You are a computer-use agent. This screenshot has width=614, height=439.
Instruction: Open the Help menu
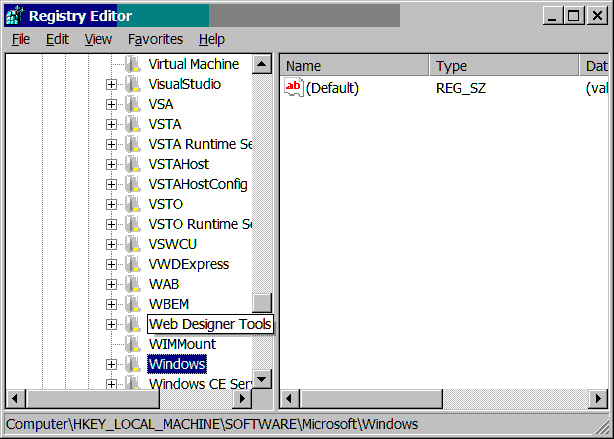coord(212,39)
